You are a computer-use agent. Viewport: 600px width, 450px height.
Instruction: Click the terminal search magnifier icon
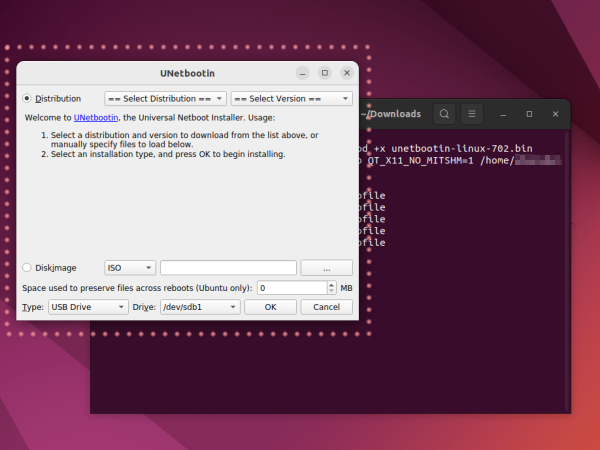[x=444, y=114]
